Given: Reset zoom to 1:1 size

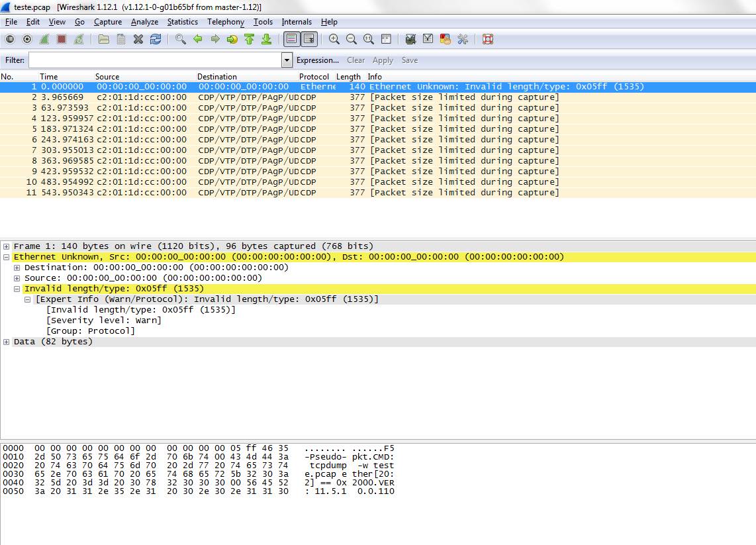Looking at the screenshot, I should 368,39.
